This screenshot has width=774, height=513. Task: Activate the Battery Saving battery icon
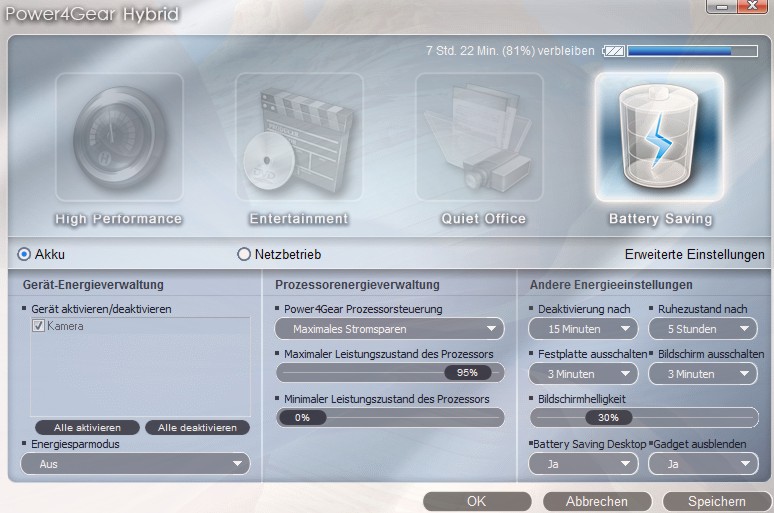click(x=659, y=137)
